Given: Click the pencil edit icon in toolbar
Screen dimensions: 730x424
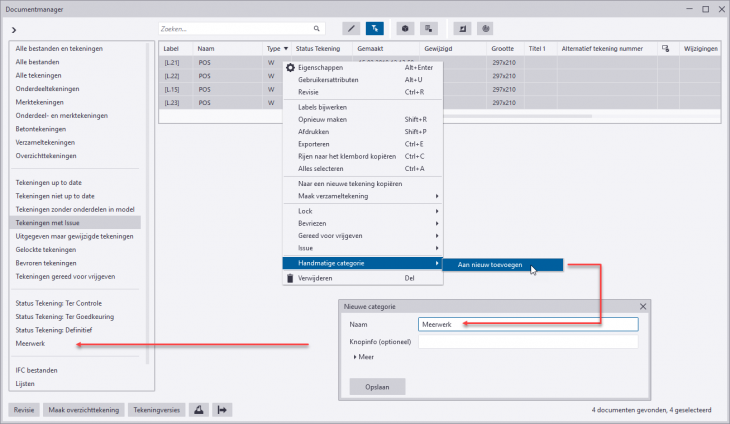Looking at the screenshot, I should coord(351,29).
